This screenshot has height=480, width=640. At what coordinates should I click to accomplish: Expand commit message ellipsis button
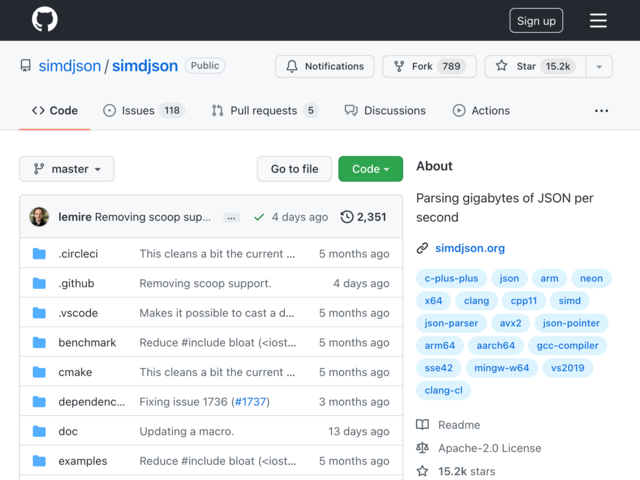(231, 218)
